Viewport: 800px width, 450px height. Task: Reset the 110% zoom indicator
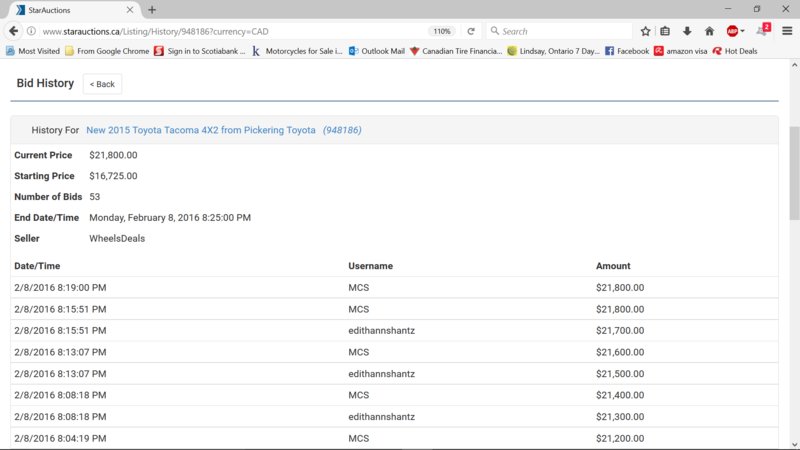coord(442,31)
